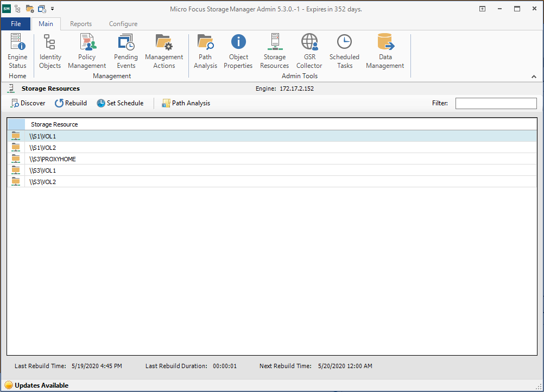Switch to the Reports tab
Image resolution: width=544 pixels, height=392 pixels.
click(81, 23)
